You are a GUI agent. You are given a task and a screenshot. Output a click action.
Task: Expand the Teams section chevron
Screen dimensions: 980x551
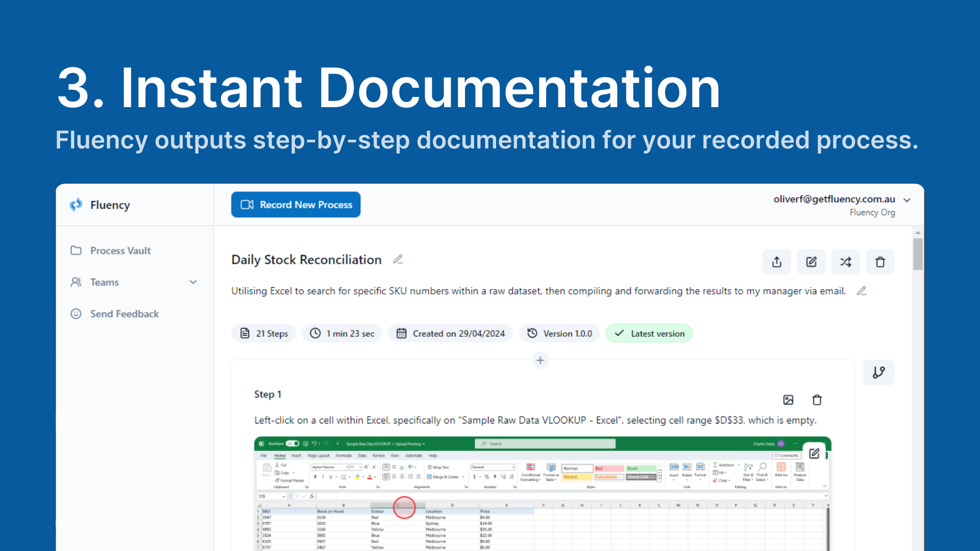pyautogui.click(x=193, y=282)
